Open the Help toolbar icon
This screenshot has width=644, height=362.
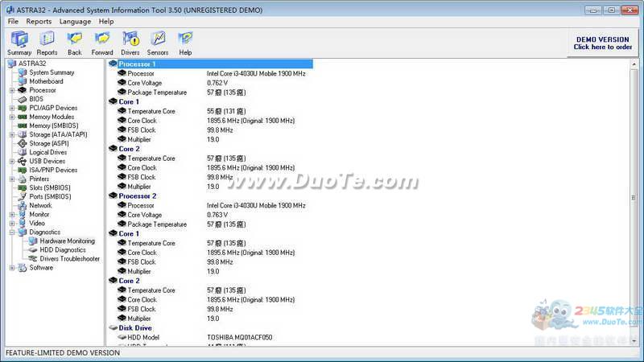coord(185,43)
